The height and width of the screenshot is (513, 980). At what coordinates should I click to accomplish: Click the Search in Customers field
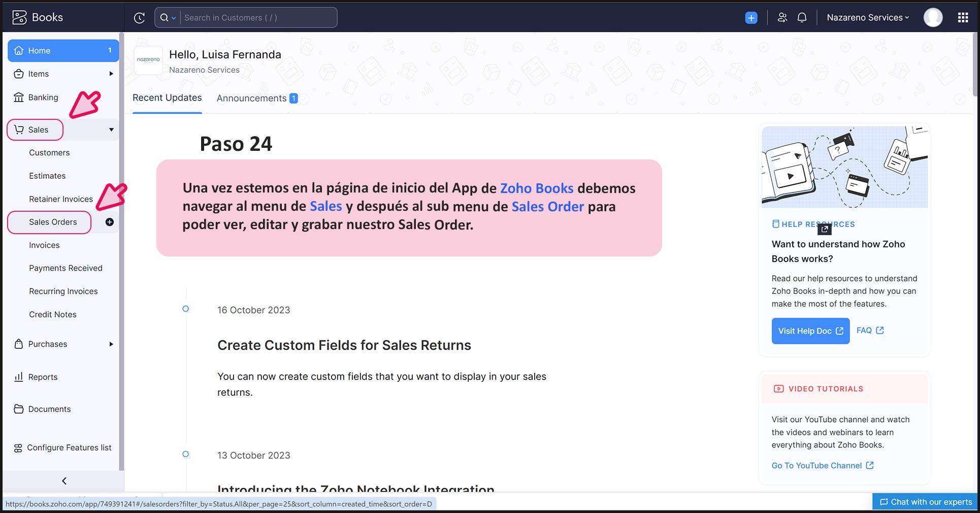click(256, 18)
